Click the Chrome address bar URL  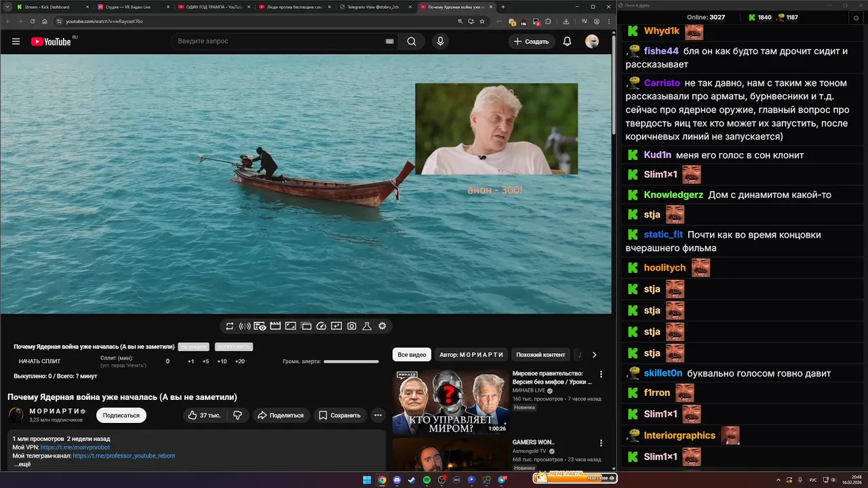[x=104, y=21]
